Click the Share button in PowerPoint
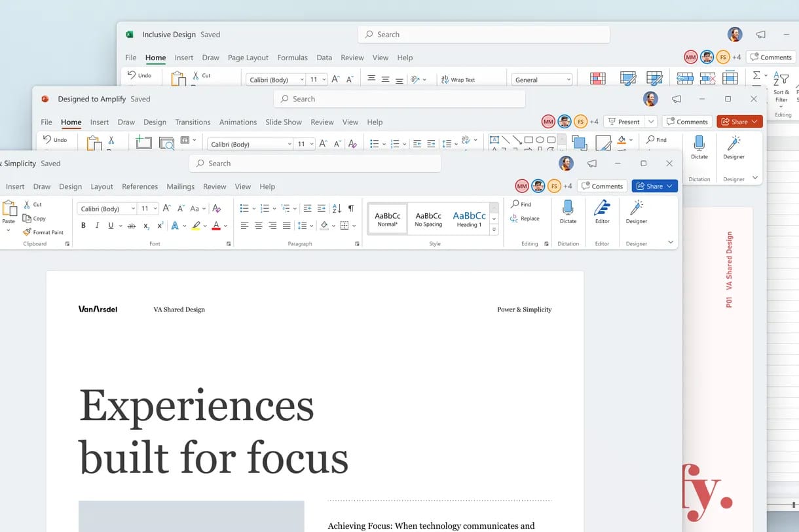Image resolution: width=799 pixels, height=532 pixels. [739, 121]
